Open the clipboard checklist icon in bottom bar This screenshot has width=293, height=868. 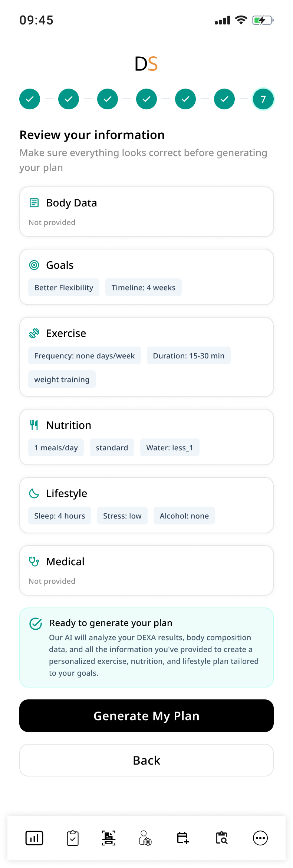73,838
